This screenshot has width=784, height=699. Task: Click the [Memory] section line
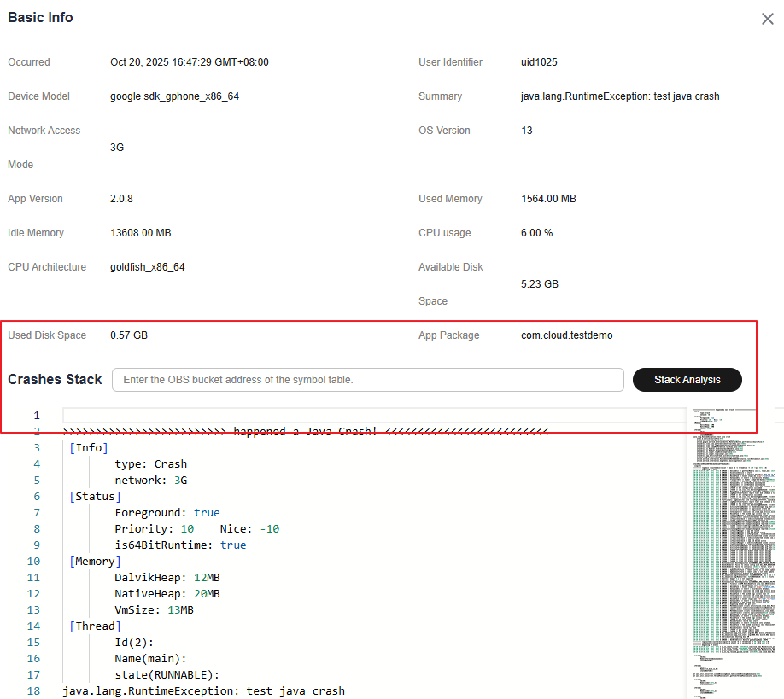[95, 562]
